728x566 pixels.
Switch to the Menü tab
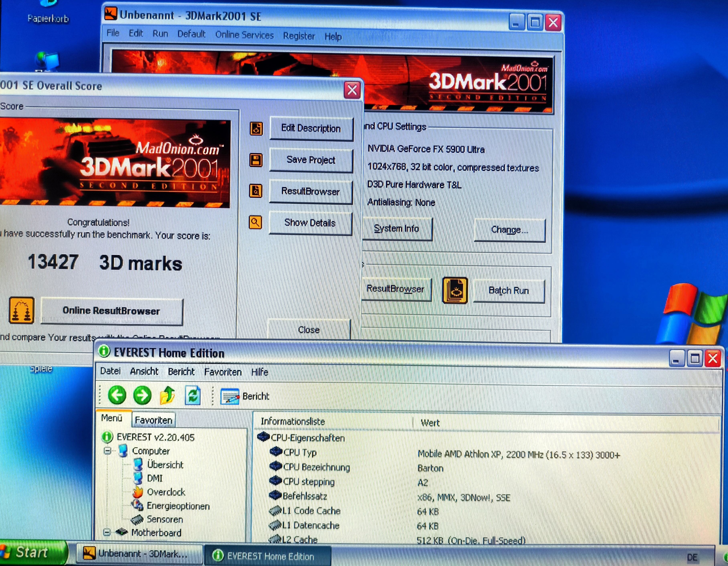pyautogui.click(x=112, y=418)
